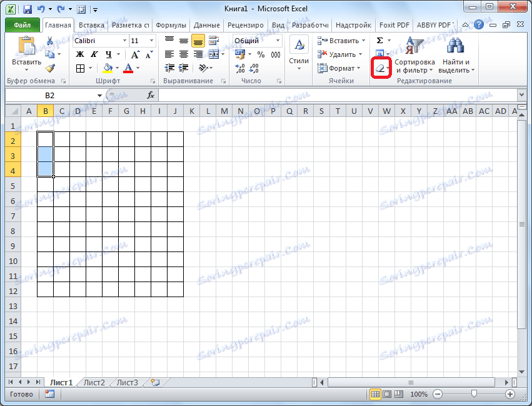Decrease indent icon in alignment group
The width and height of the screenshot is (532, 406).
point(169,68)
